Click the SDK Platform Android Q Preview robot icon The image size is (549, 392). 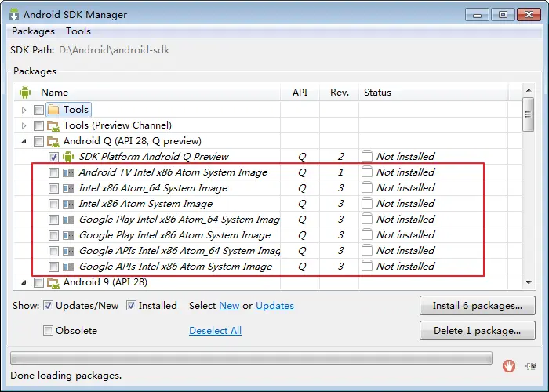tap(68, 157)
